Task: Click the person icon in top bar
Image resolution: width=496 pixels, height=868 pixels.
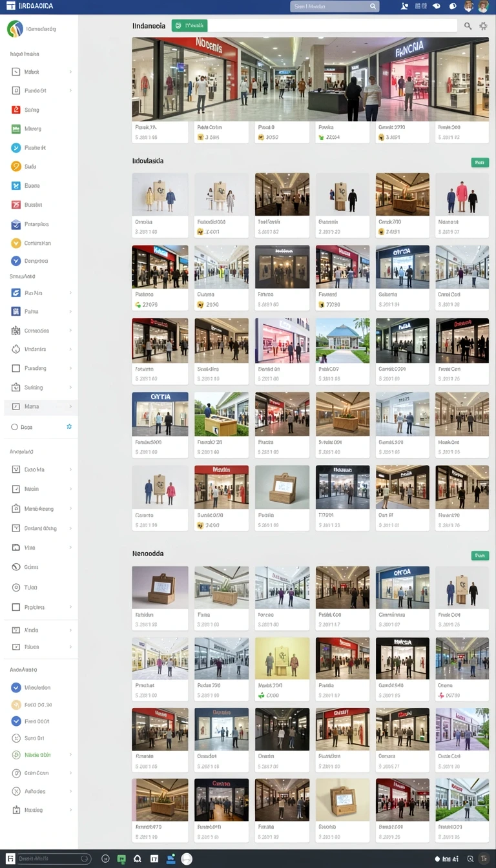Action: coord(404,6)
